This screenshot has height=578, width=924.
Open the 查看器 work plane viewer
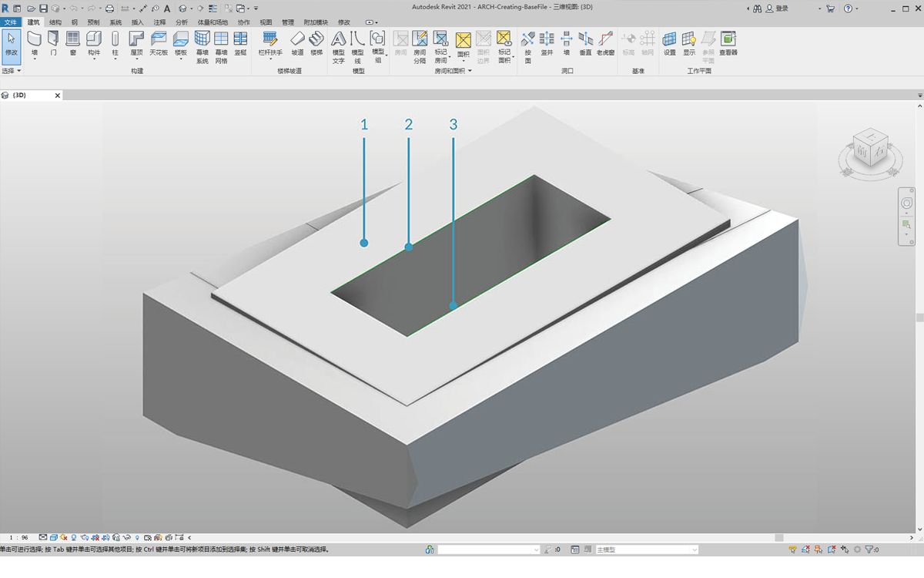pos(728,43)
